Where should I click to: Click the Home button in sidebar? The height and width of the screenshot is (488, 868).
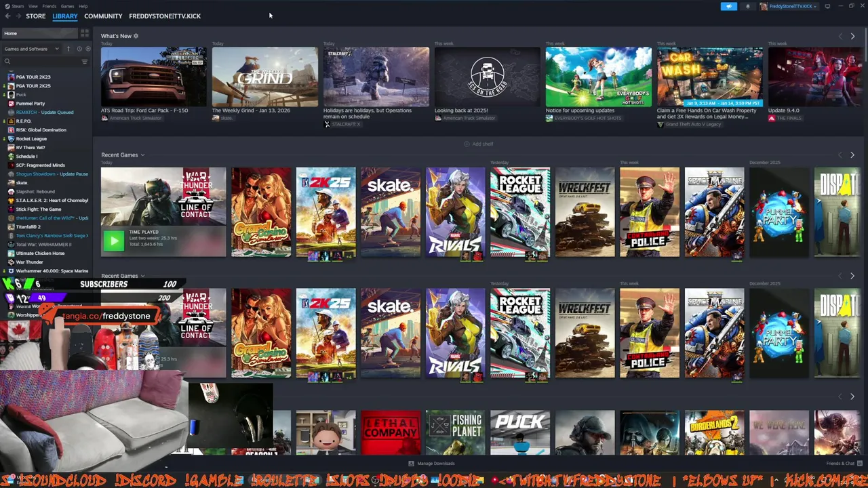(39, 33)
